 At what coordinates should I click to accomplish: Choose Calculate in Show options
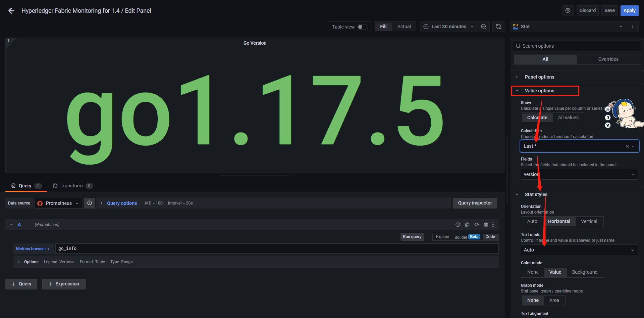pyautogui.click(x=537, y=118)
